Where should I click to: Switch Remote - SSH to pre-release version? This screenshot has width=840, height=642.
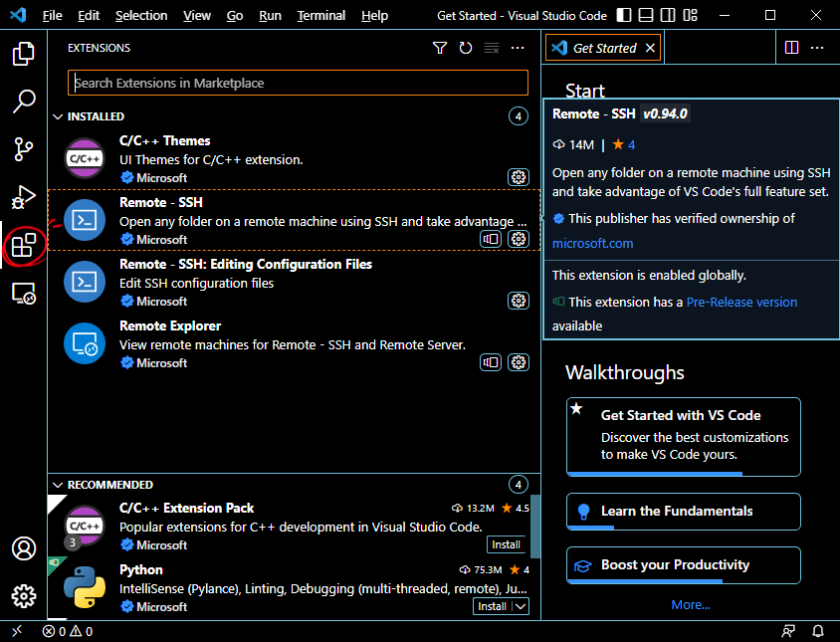click(x=491, y=239)
